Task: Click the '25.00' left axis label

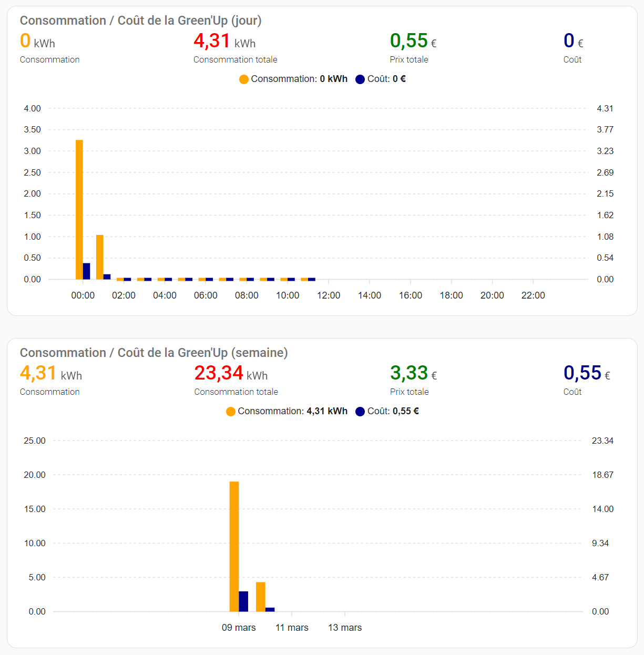Action: 35,441
